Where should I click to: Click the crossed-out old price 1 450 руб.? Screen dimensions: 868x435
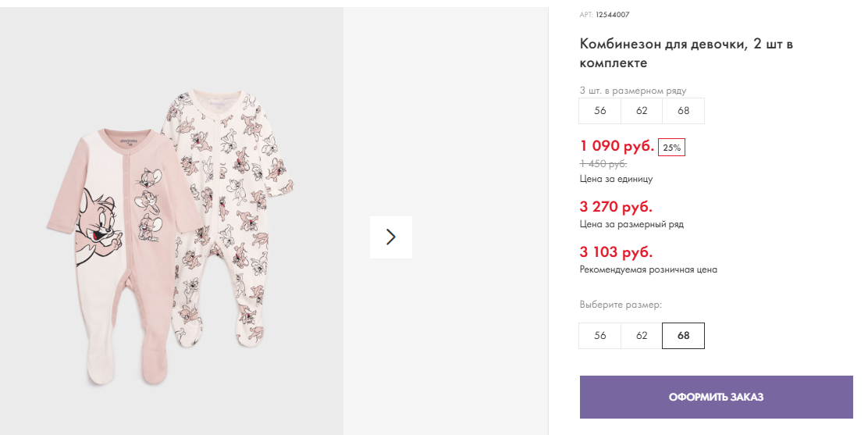pos(603,163)
